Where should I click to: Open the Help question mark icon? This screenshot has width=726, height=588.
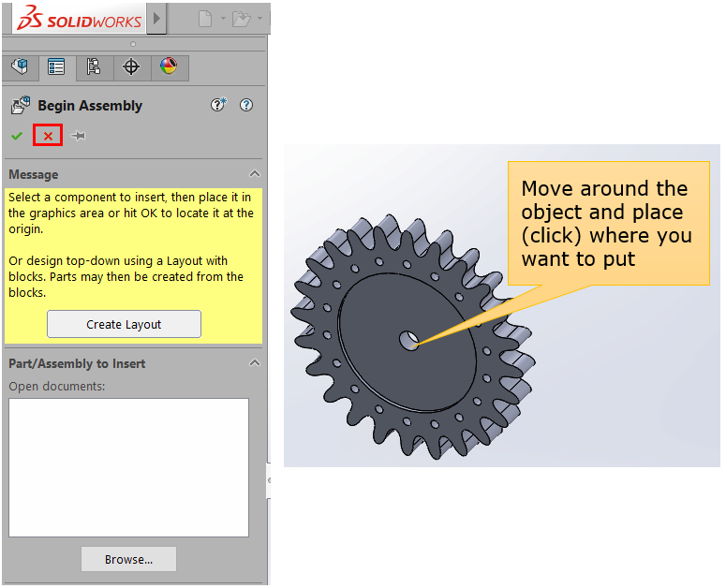tap(246, 105)
